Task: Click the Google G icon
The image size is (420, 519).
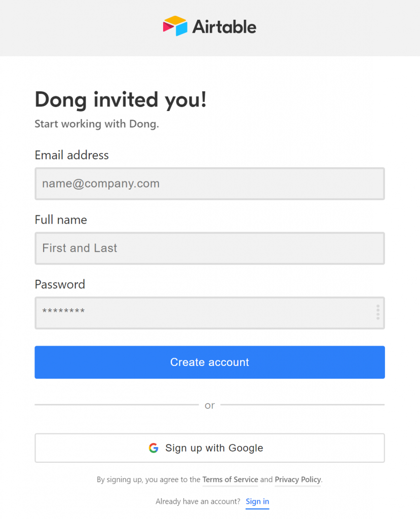Action: pos(154,448)
